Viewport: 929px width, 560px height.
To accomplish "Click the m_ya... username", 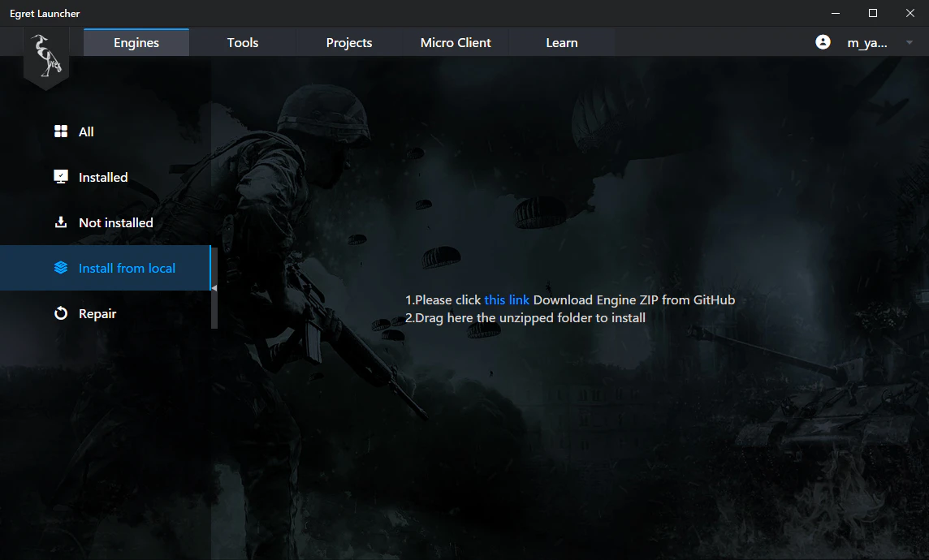I will coord(866,43).
